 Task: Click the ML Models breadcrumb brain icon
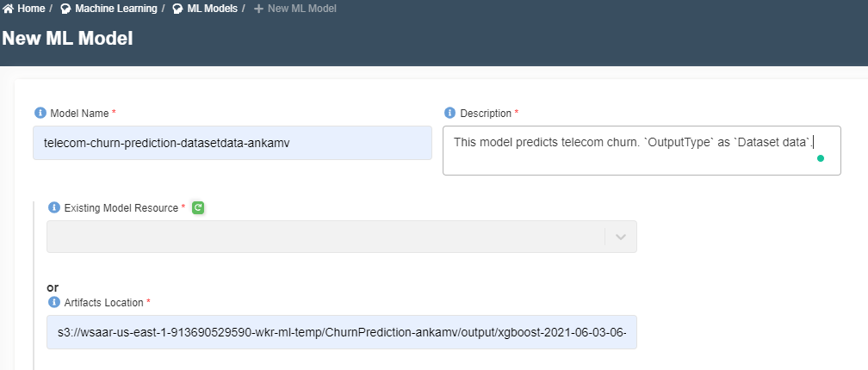pos(177,9)
